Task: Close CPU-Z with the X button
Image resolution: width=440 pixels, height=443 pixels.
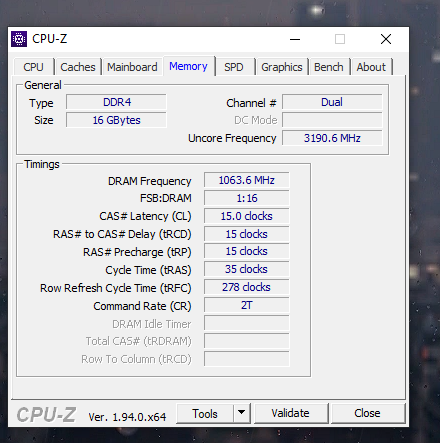Action: tap(386, 39)
